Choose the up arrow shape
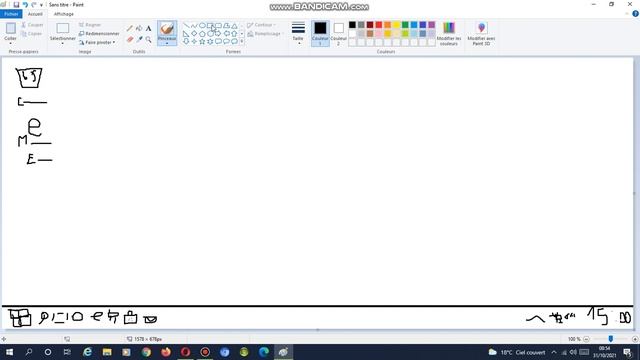 pos(234,33)
